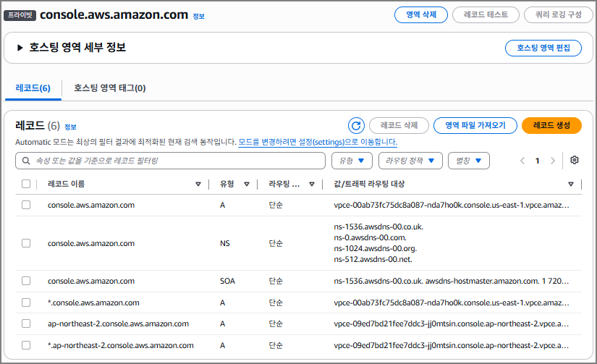Sort by 값/트래픽 라우팅 대상 arrow
This screenshot has width=597, height=364.
[x=571, y=185]
